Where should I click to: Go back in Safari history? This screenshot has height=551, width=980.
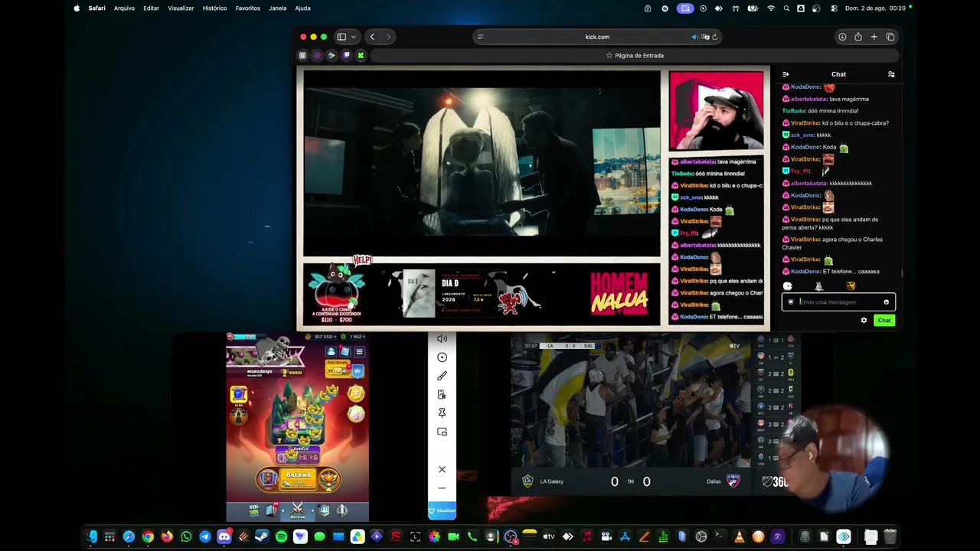(372, 37)
